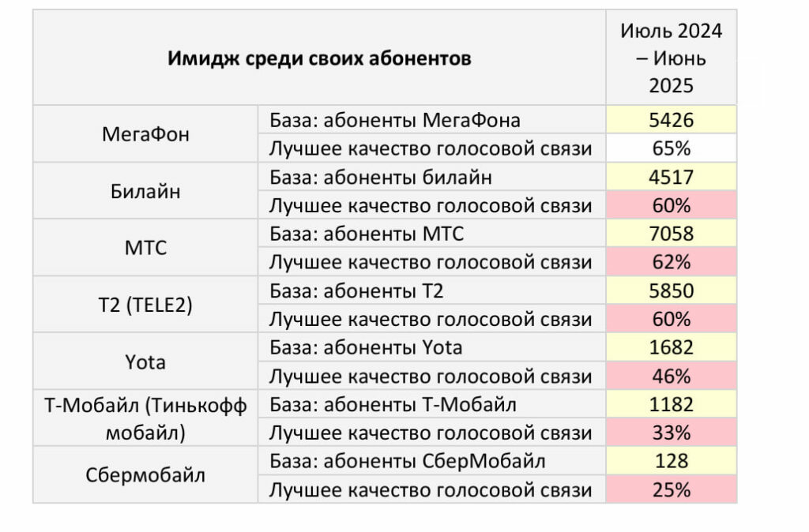The image size is (809, 532).
Task: Click the 'Yota' operator cell
Action: click(145, 362)
